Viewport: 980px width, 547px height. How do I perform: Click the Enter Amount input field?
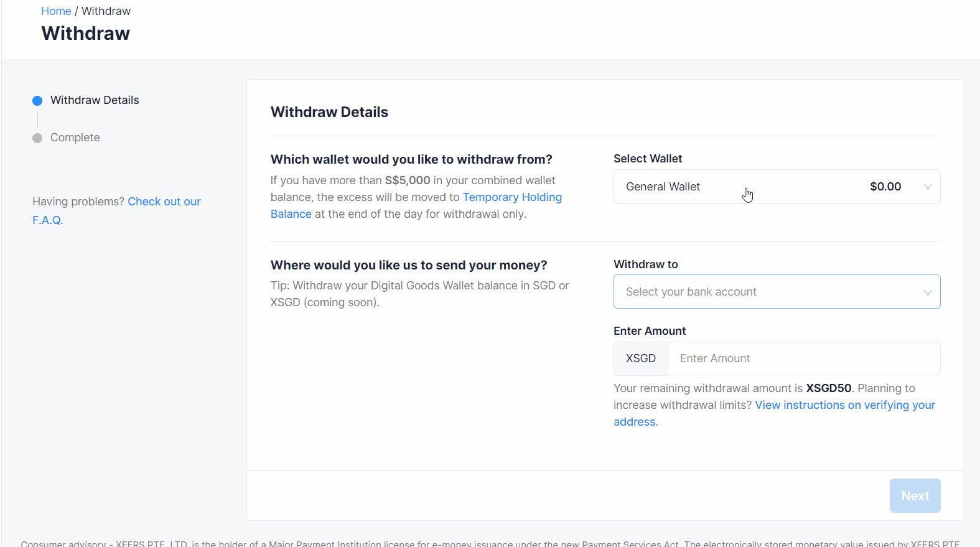pos(804,358)
